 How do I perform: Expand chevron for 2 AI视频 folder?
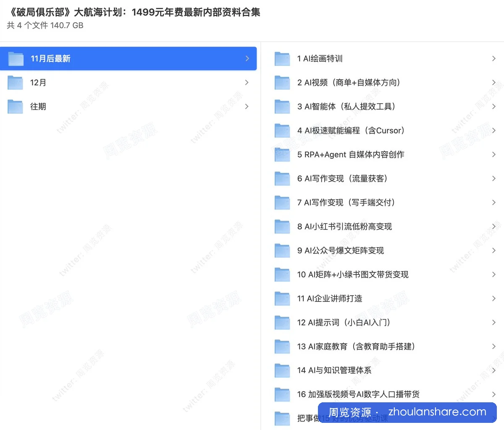(494, 83)
